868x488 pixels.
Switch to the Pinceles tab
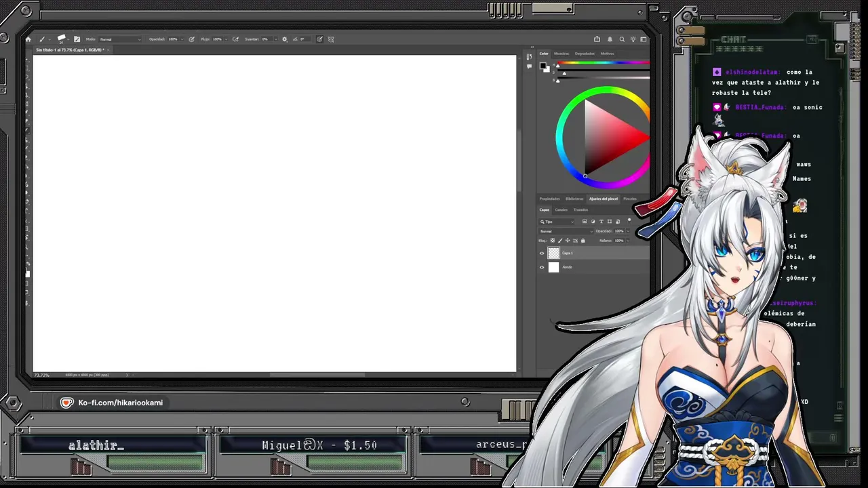[x=630, y=199]
